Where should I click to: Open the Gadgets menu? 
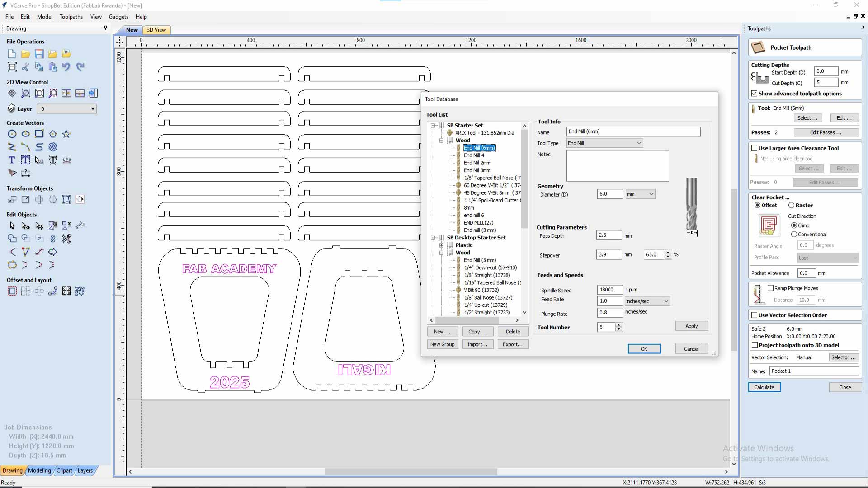118,17
